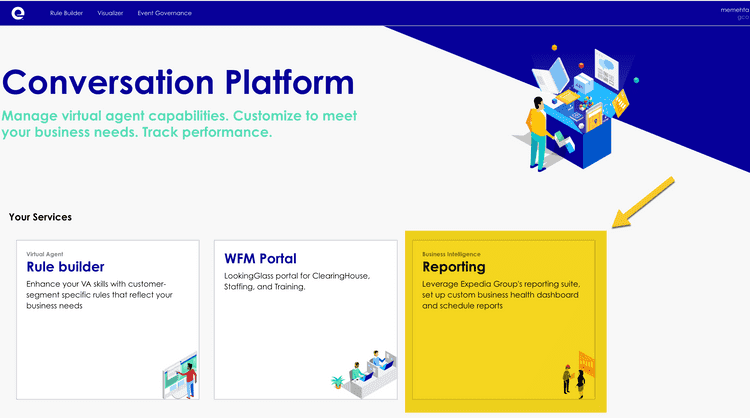The height and width of the screenshot is (418, 750).
Task: Open Event Governance in the top navigation
Action: tap(165, 13)
